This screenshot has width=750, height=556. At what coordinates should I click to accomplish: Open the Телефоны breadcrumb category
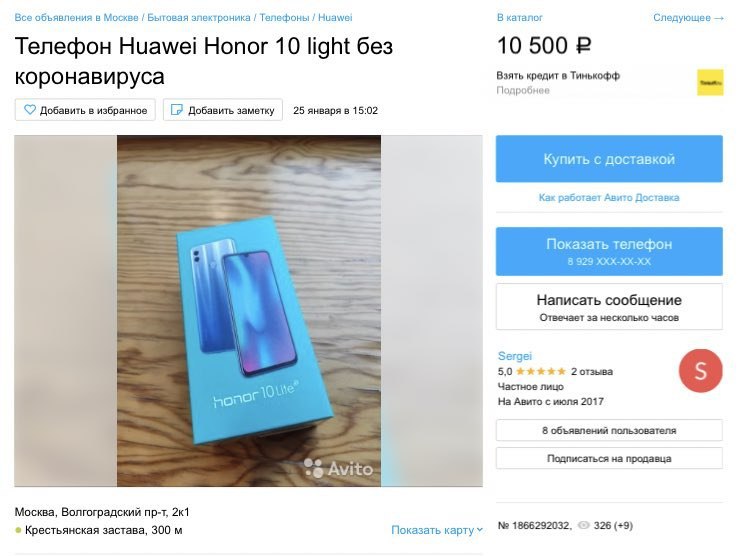point(284,18)
